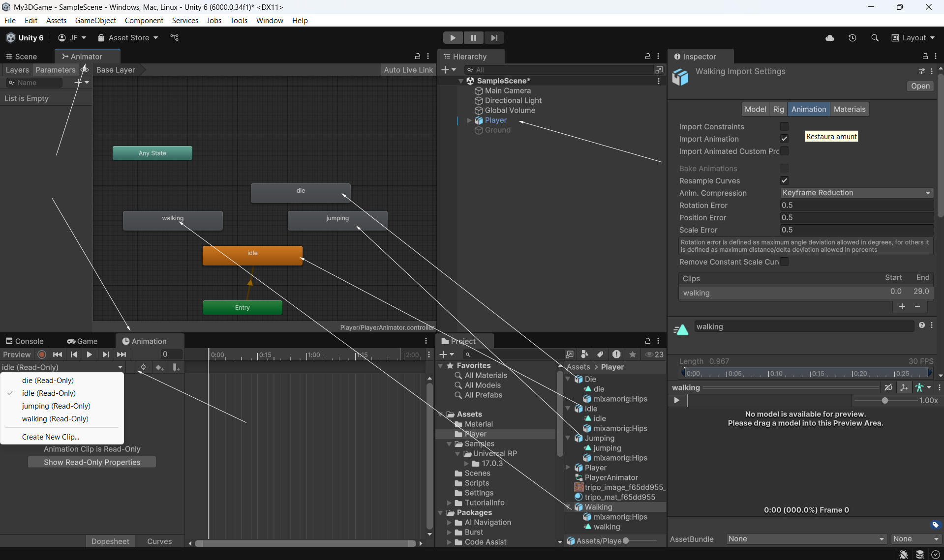Click the Pause button in the top toolbar
944x560 pixels.
click(473, 38)
